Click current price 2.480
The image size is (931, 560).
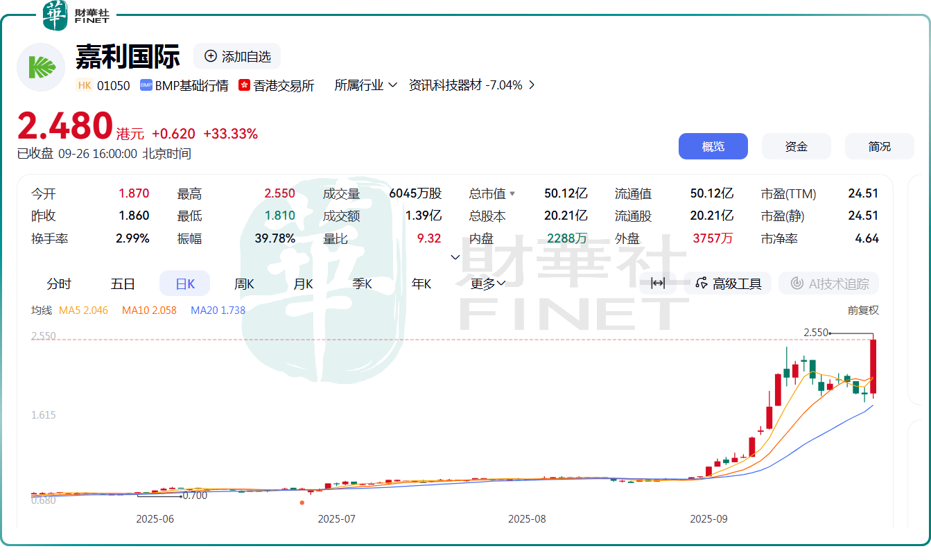65,126
